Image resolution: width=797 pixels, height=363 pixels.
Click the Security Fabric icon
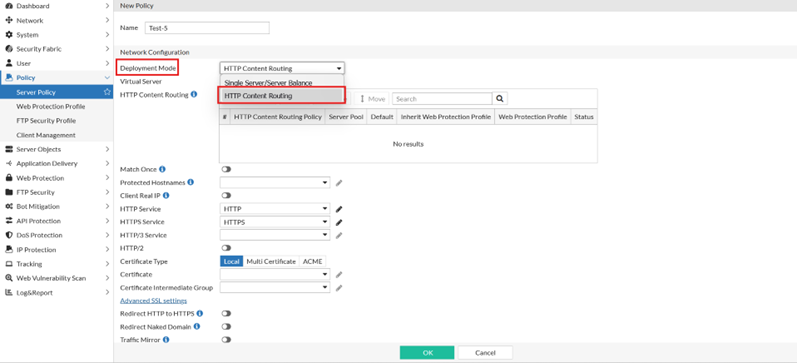(x=8, y=49)
